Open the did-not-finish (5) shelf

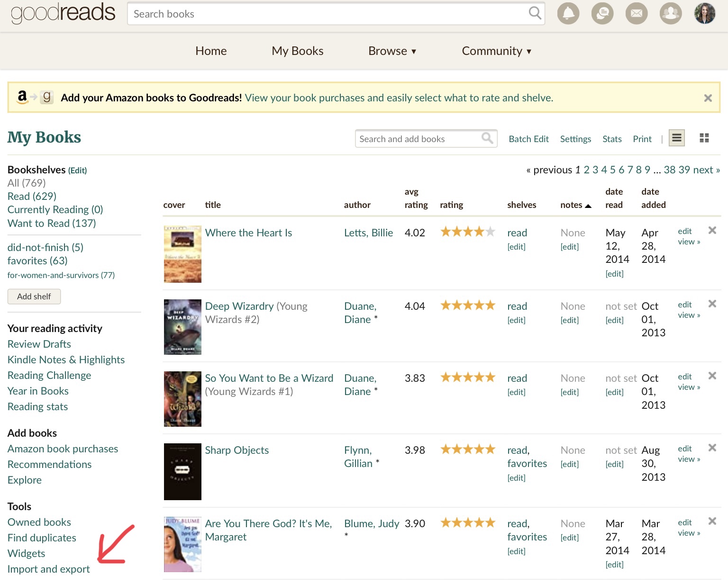point(45,247)
